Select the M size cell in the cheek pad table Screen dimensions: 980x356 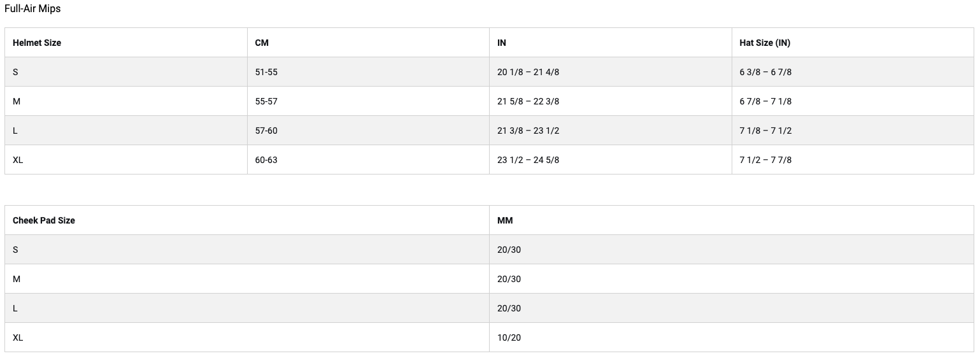(x=17, y=279)
